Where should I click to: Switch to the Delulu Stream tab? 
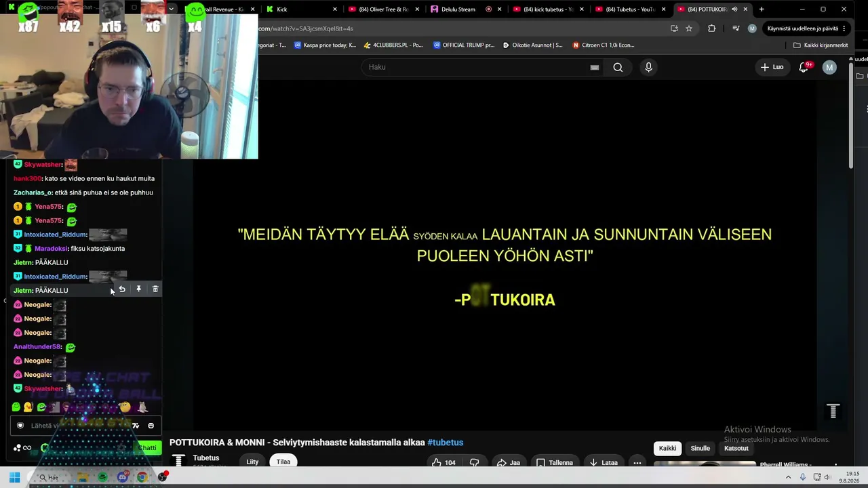tap(465, 9)
